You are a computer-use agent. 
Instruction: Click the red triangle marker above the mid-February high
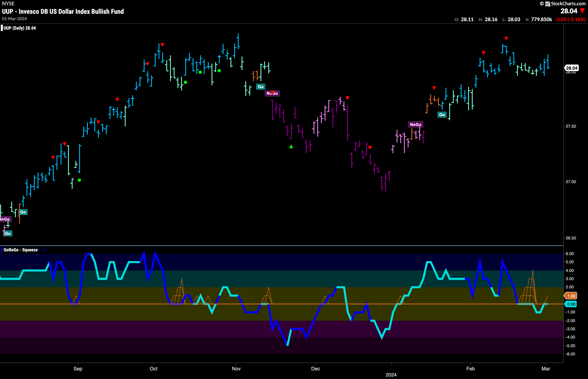click(506, 38)
